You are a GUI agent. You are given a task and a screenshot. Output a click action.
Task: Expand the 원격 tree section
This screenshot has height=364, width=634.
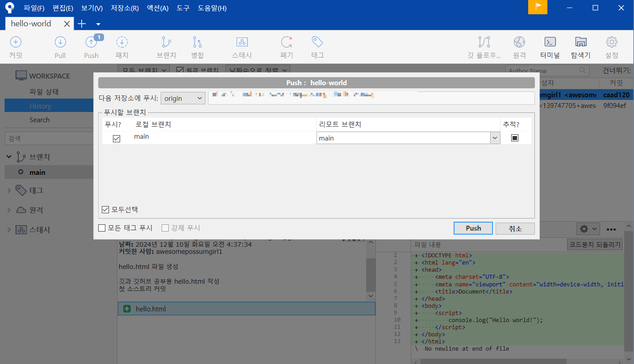[9, 210]
